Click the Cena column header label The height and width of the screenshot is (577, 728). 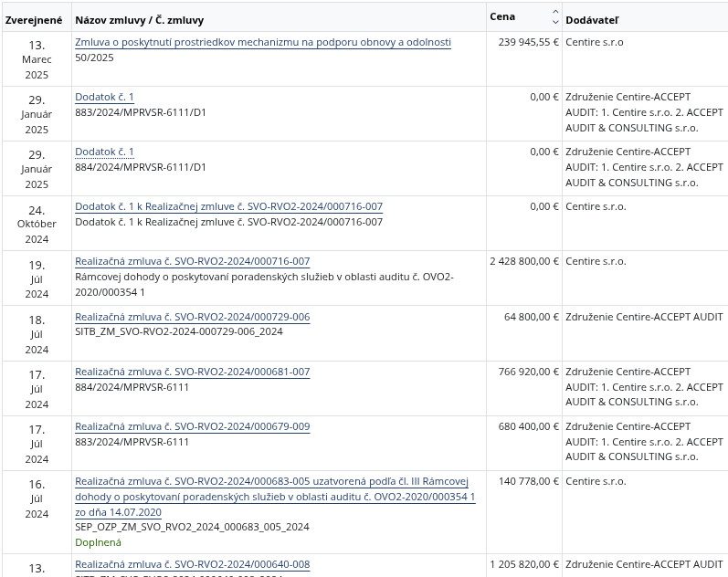click(x=502, y=16)
